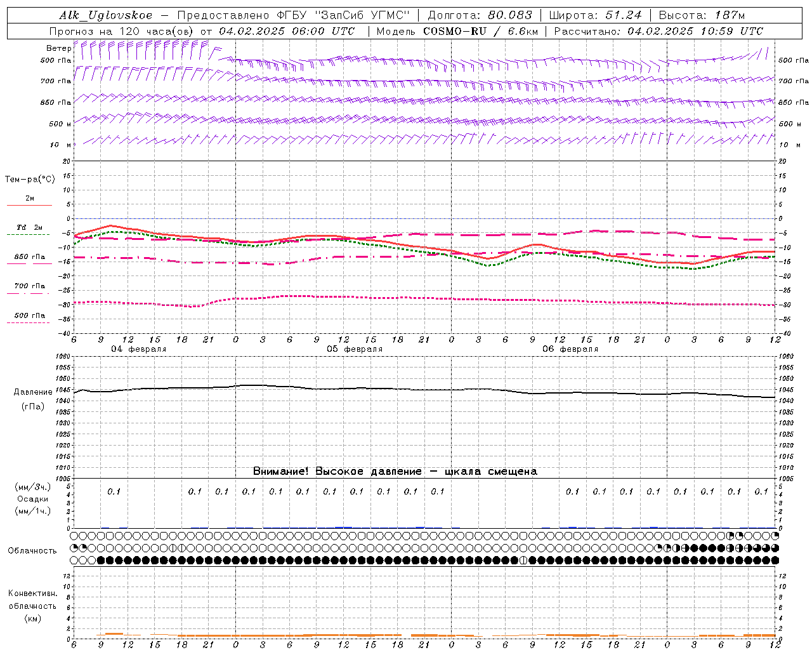
Task: Click the 700 гПа temperature legend line sample
Action: [x=28, y=293]
